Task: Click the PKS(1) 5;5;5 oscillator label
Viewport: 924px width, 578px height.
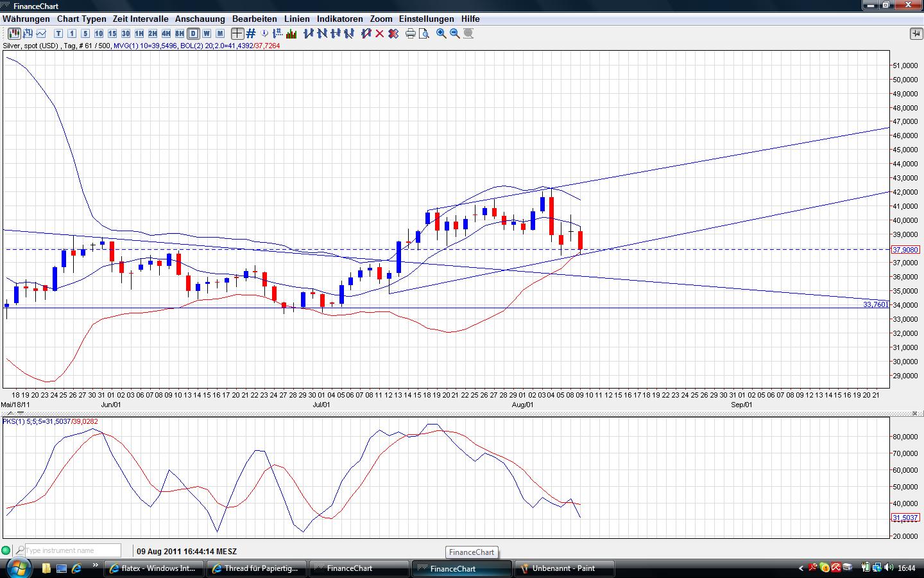Action: (50, 421)
